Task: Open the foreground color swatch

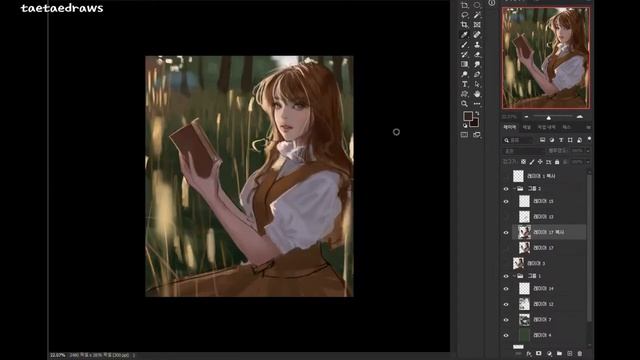Action: pyautogui.click(x=468, y=116)
